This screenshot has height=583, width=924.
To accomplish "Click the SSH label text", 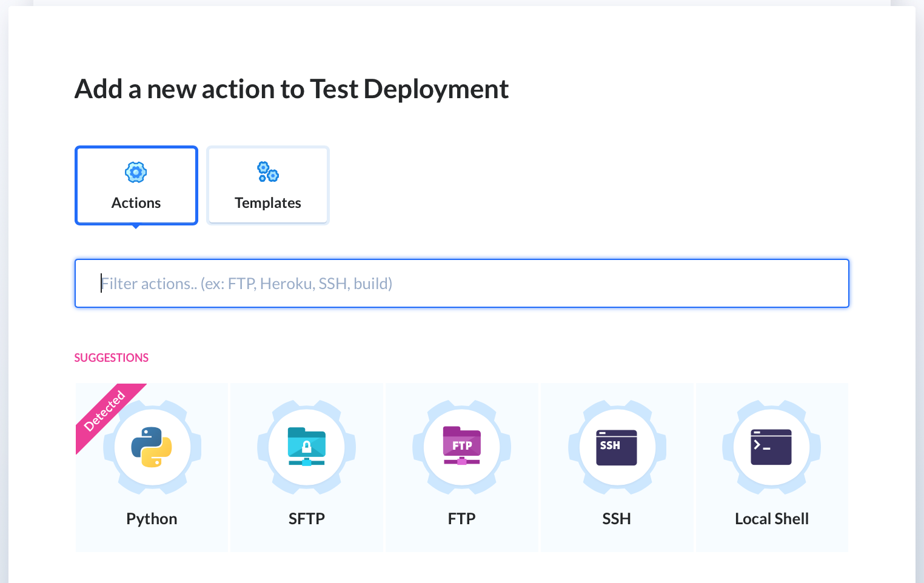I will (x=617, y=519).
